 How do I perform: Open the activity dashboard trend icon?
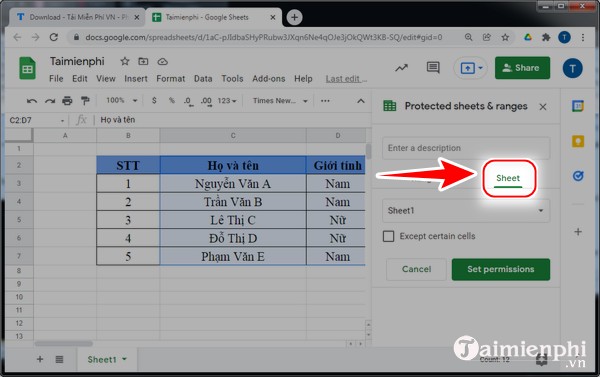tap(401, 68)
